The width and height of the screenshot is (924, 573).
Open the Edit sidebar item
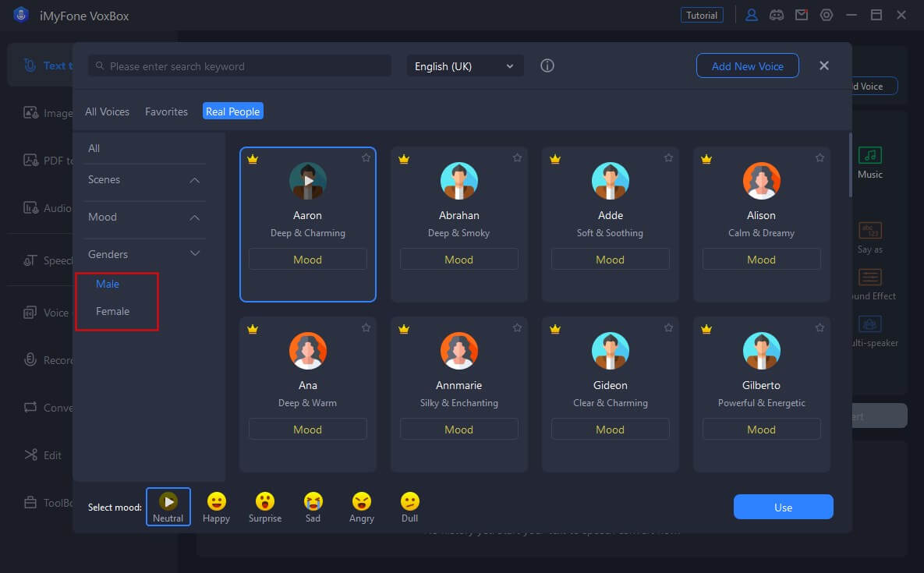click(x=42, y=455)
